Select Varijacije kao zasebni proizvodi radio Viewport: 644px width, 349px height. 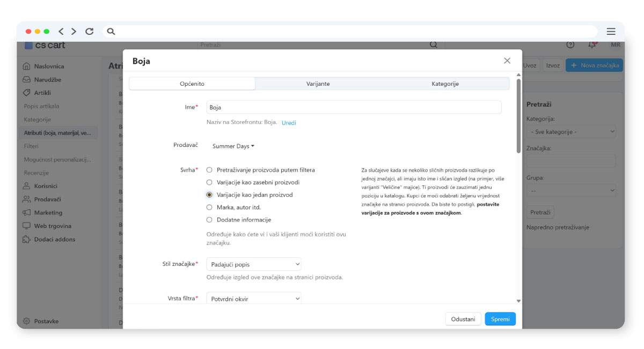coord(209,182)
